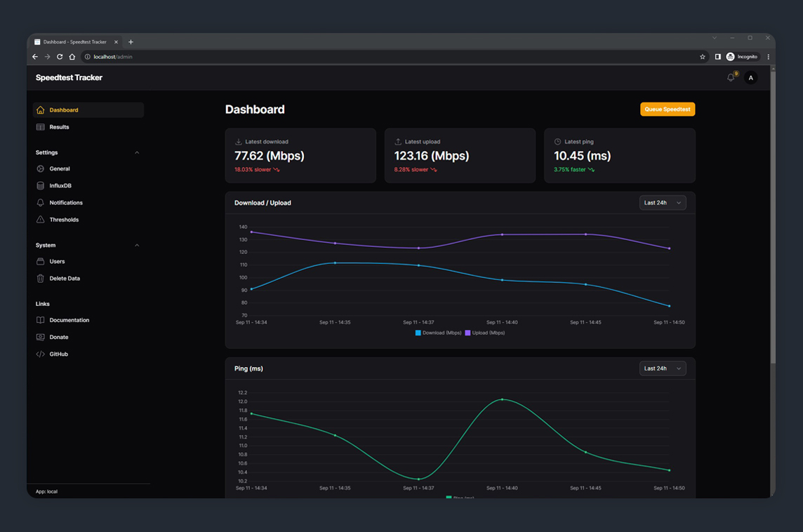
Task: Click the Latest upload arrow icon
Action: (398, 142)
